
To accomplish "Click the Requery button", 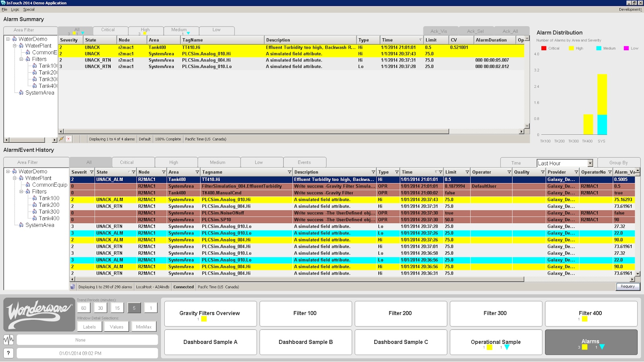I will point(627,286).
